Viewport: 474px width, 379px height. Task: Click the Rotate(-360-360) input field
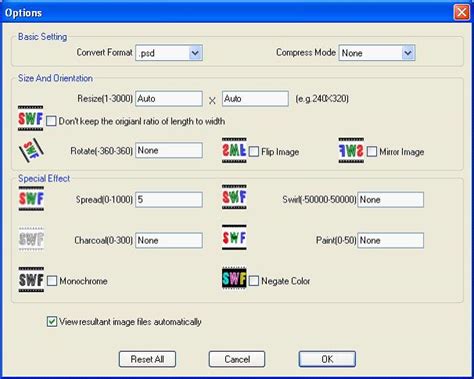[169, 150]
